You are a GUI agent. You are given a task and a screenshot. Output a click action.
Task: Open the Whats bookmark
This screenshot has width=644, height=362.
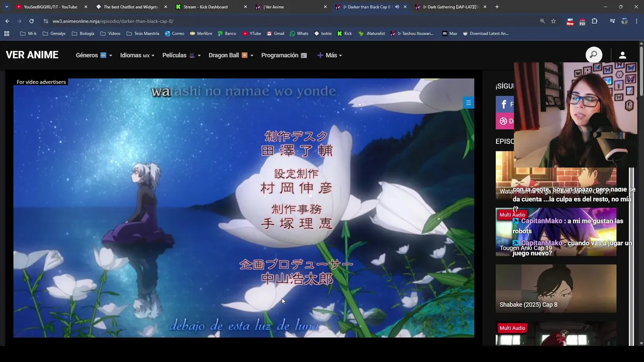tap(299, 34)
